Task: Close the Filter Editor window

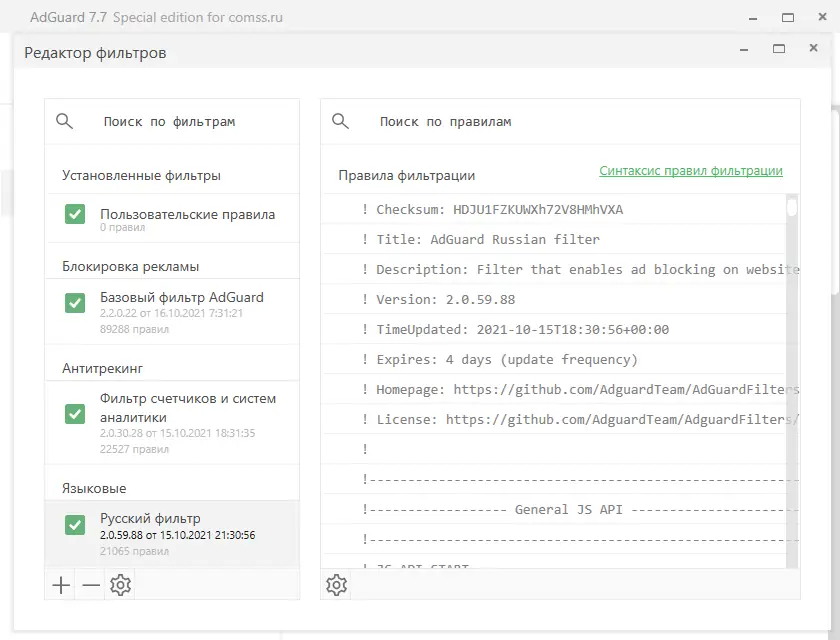Action: (x=813, y=49)
